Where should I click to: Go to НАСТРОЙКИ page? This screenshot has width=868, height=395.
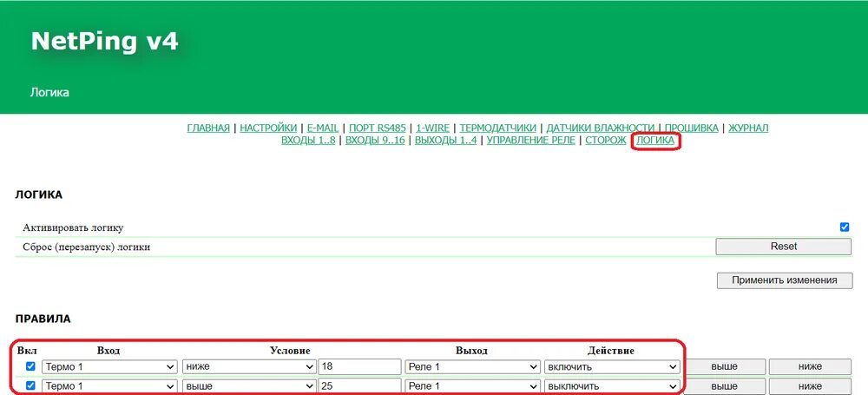point(268,128)
